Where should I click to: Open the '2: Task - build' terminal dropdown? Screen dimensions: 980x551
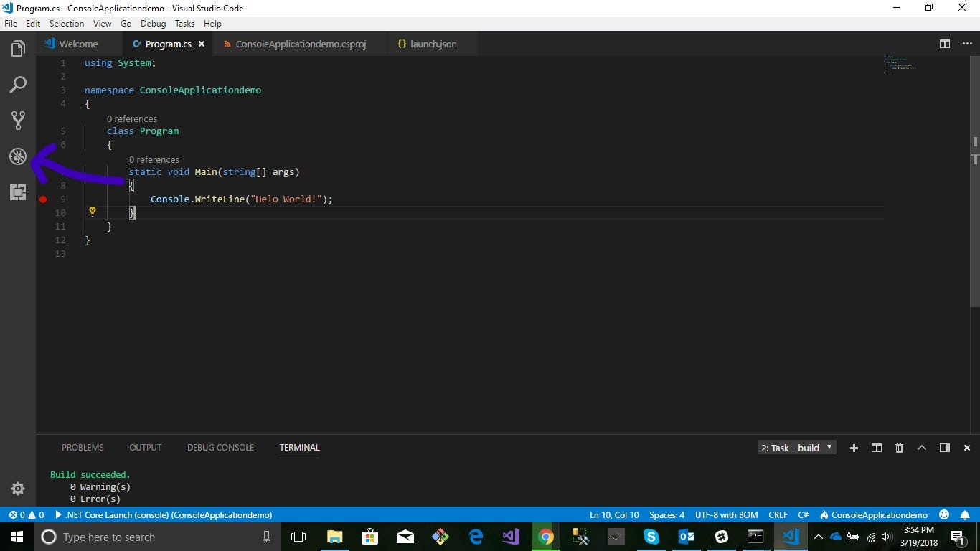pos(796,448)
